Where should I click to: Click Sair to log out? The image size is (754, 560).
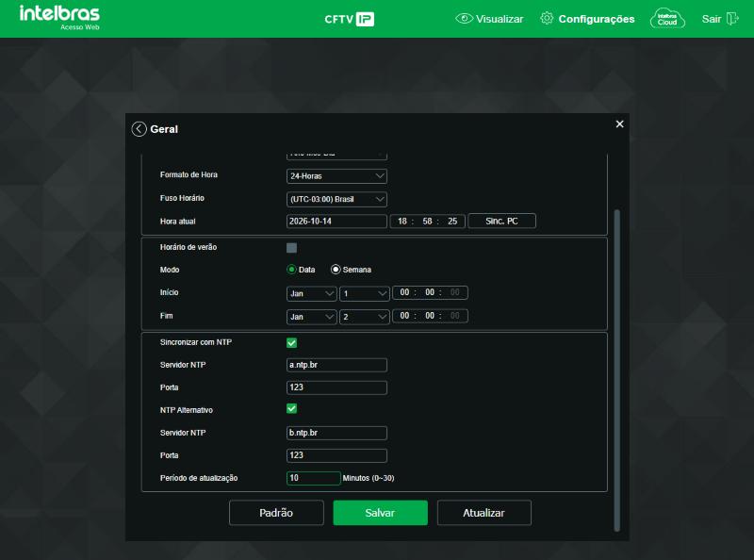tap(712, 19)
